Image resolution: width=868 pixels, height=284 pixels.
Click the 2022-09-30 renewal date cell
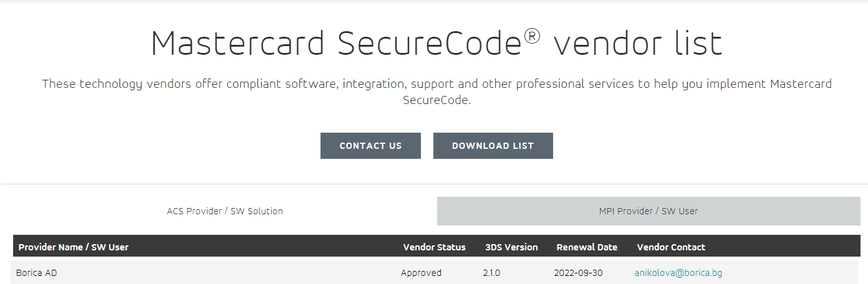pos(578,273)
